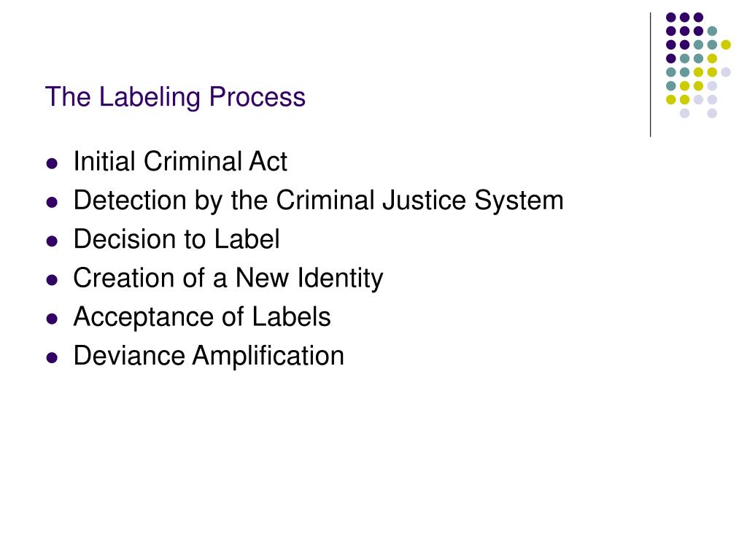Click the word 'Process' in the title

(258, 97)
